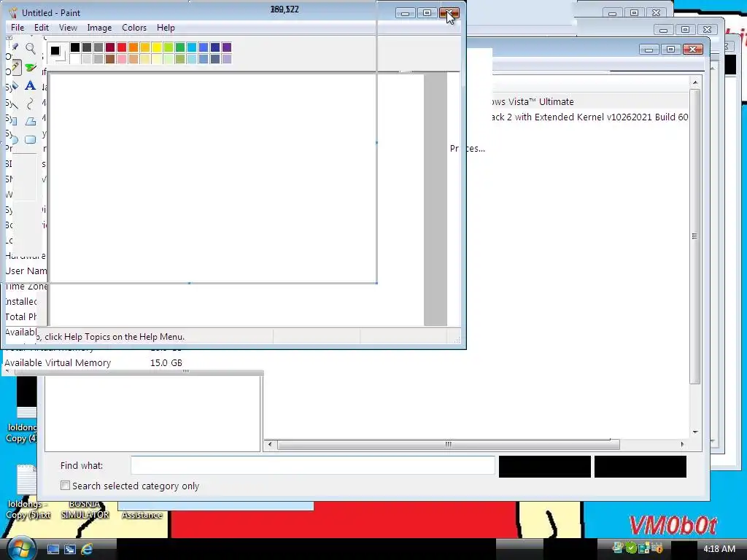The image size is (747, 560).
Task: Pick the black color swatch
Action: coord(75,47)
